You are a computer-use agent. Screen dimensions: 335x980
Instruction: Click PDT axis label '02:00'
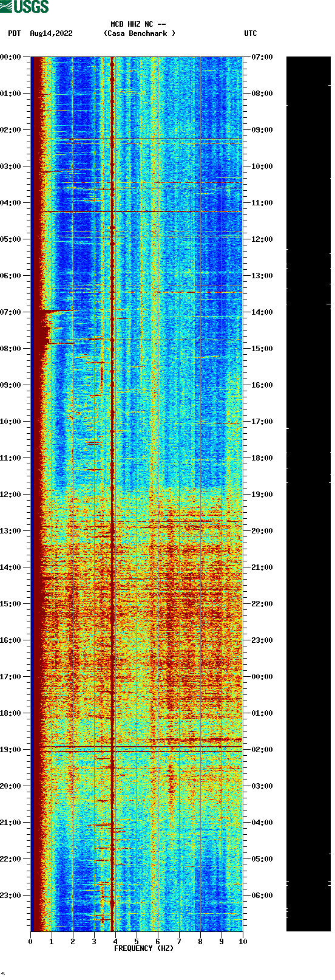[10, 130]
